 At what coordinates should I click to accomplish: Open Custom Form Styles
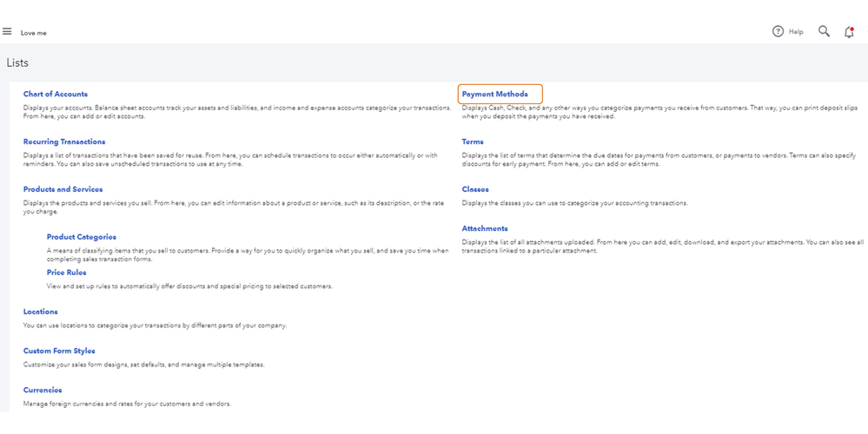pos(59,351)
